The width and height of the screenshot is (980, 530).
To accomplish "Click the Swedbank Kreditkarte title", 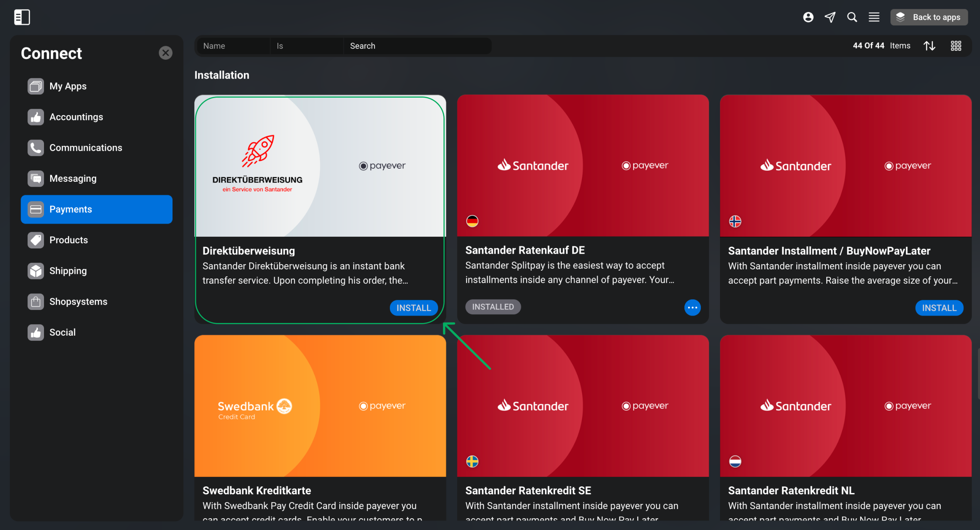I will (x=257, y=490).
